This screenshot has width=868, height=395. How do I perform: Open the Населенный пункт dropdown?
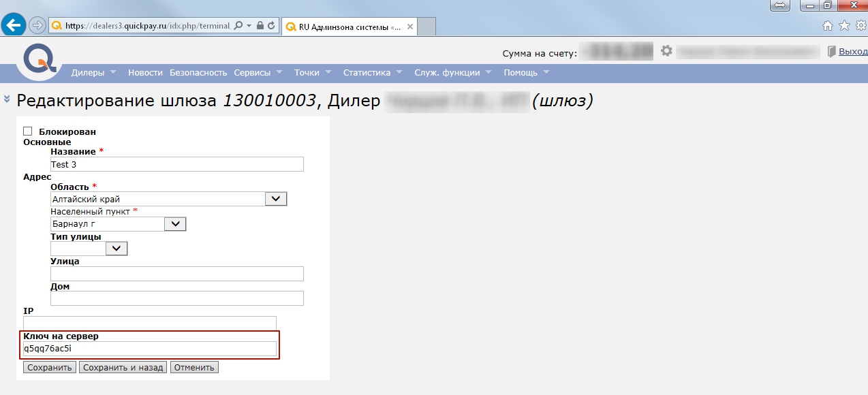[x=175, y=224]
